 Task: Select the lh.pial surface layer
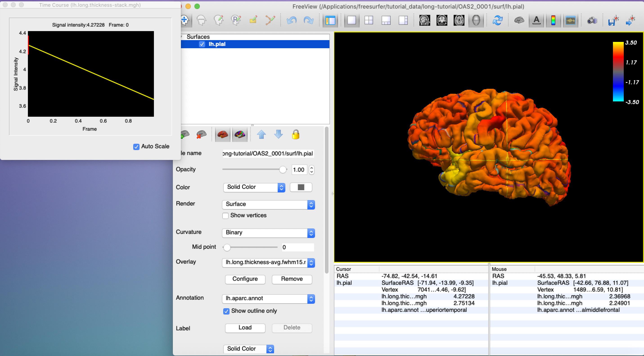[x=217, y=44]
